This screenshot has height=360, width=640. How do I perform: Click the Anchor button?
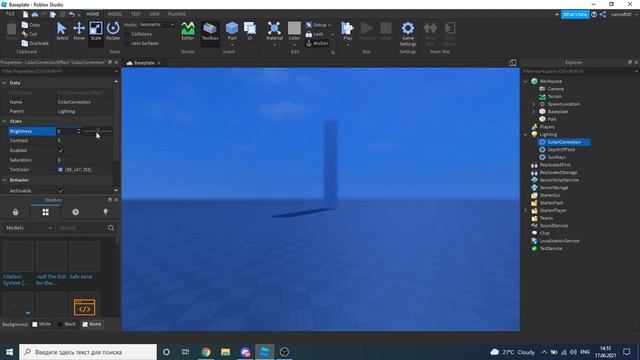pyautogui.click(x=317, y=43)
